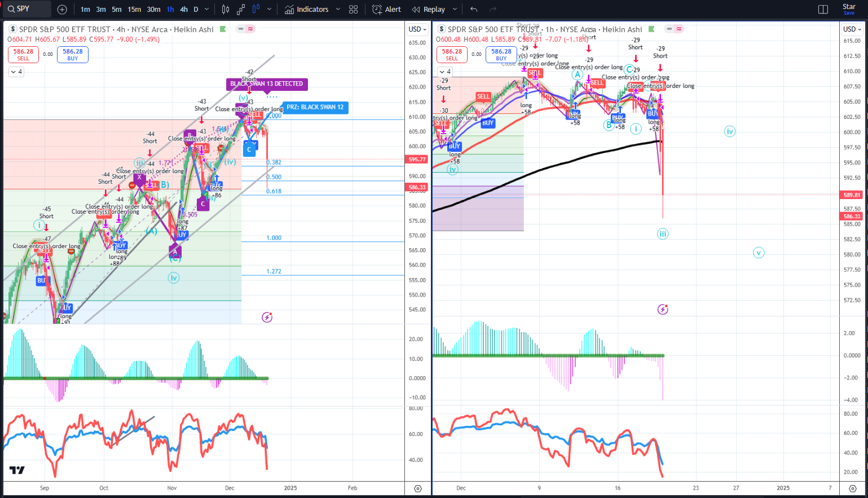Place a 586.28 BUY order on 4h chart
868x498 pixels.
(x=73, y=54)
